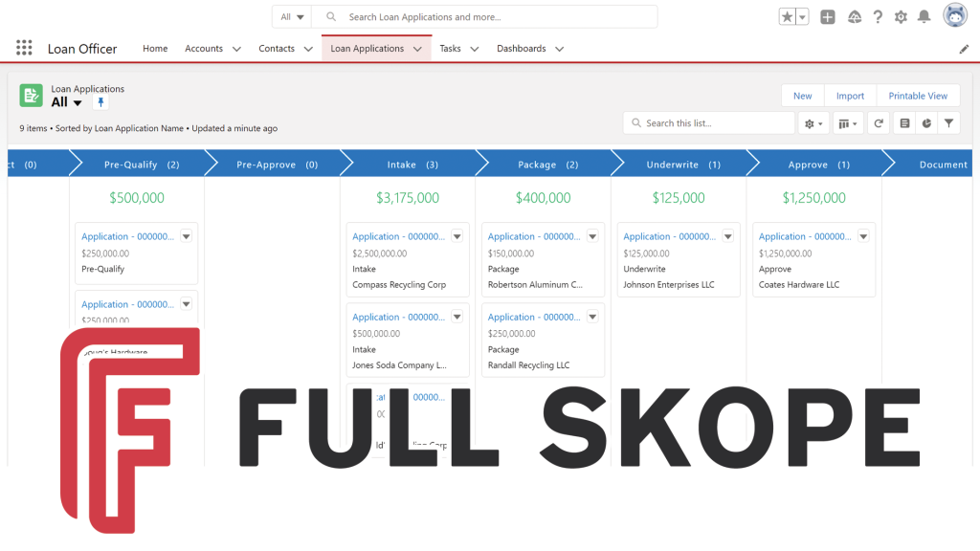Open the Salesforce Help menu
980x551 pixels.
878,16
